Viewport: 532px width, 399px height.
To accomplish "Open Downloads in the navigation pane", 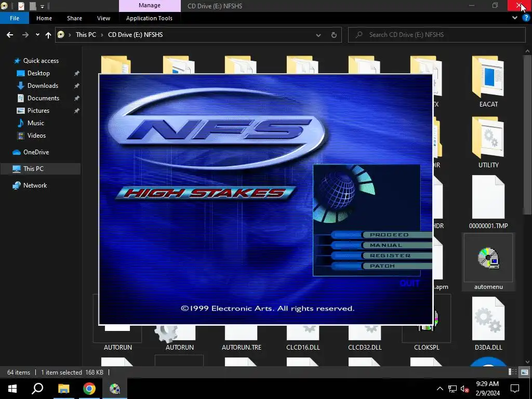I will pyautogui.click(x=43, y=86).
